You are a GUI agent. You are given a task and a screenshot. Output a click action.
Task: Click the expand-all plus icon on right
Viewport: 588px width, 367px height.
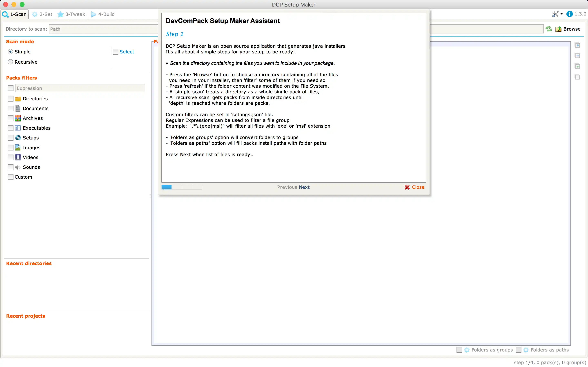click(x=578, y=45)
